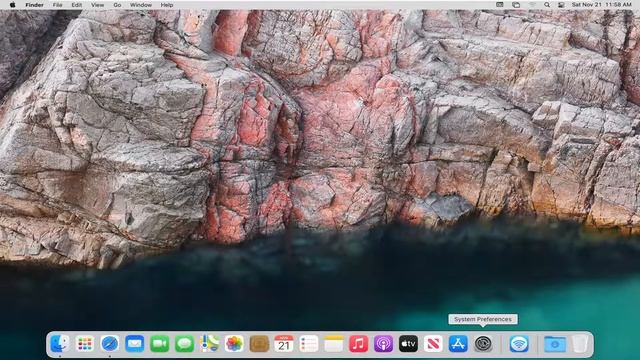
Task: Open Calendar showing date 21
Action: pyautogui.click(x=284, y=344)
